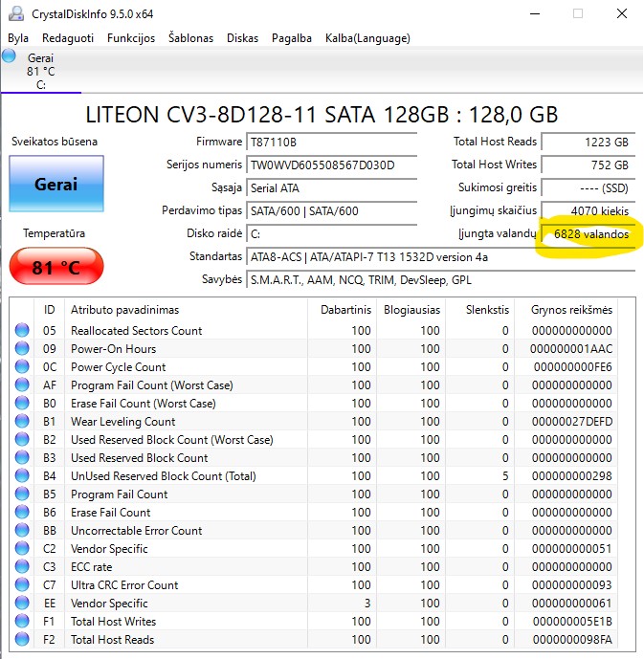Click the red 81 °C temperature button

[56, 267]
